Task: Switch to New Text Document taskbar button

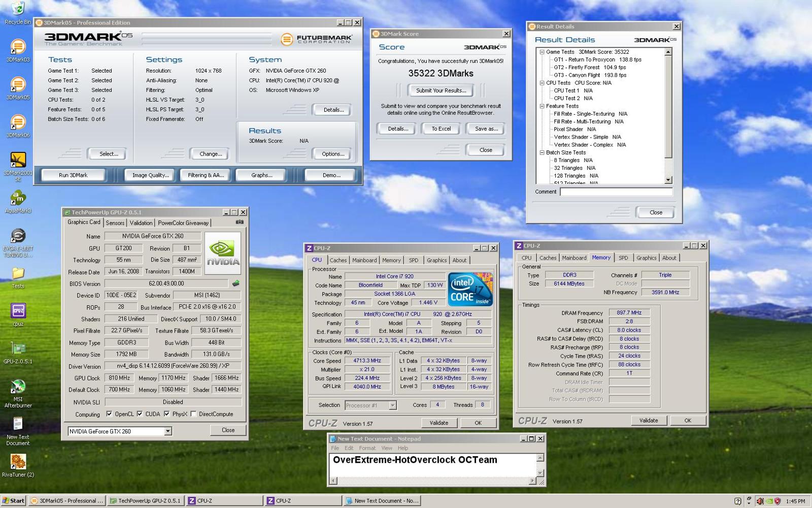Action: 382,501
